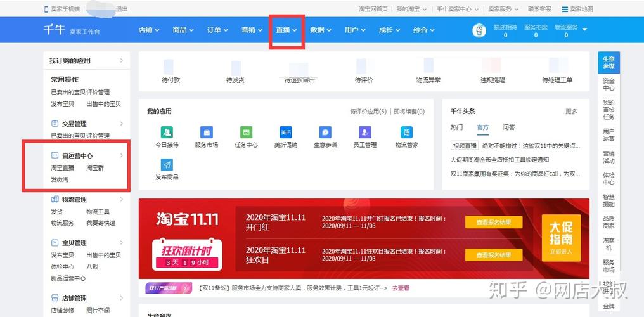Click the 退出 logout link
Viewport: 644px width, 317px height.
point(122,9)
